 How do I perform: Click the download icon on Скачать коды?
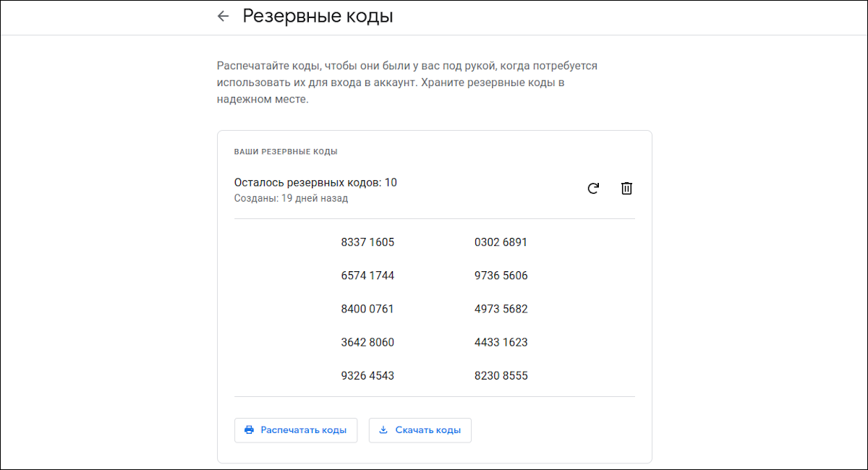click(x=383, y=430)
